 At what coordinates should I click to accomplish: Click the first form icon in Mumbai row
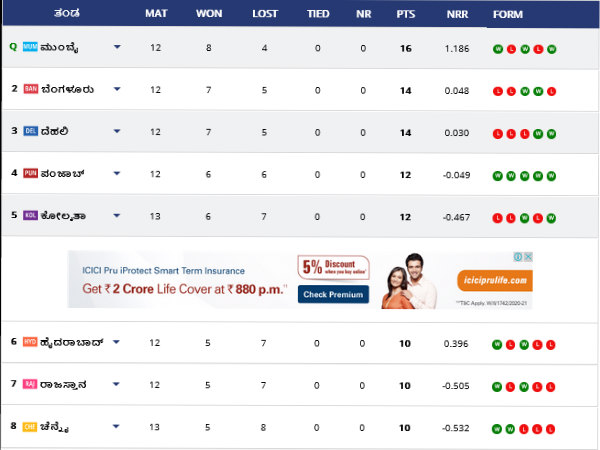tap(498, 49)
